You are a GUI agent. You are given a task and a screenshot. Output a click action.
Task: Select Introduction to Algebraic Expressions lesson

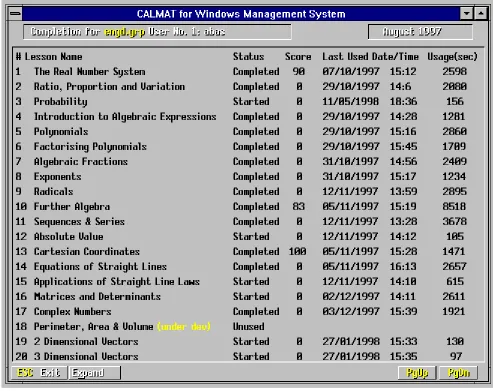[125, 117]
